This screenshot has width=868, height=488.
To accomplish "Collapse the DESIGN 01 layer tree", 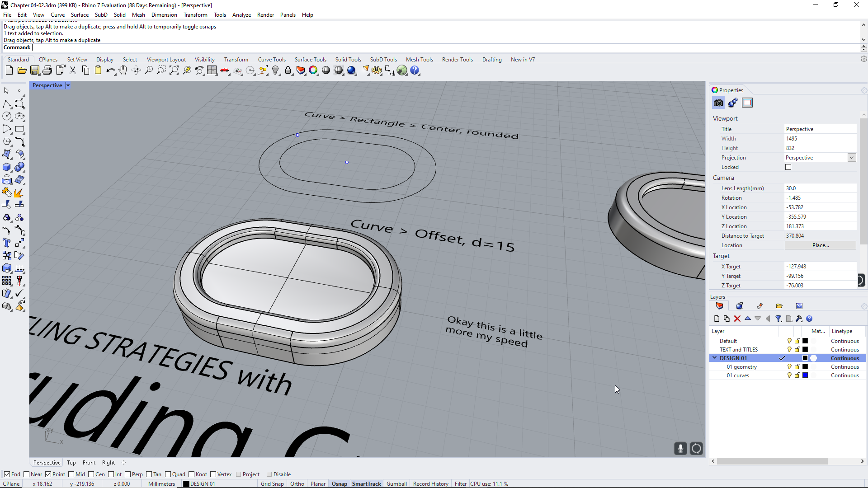I will (715, 358).
